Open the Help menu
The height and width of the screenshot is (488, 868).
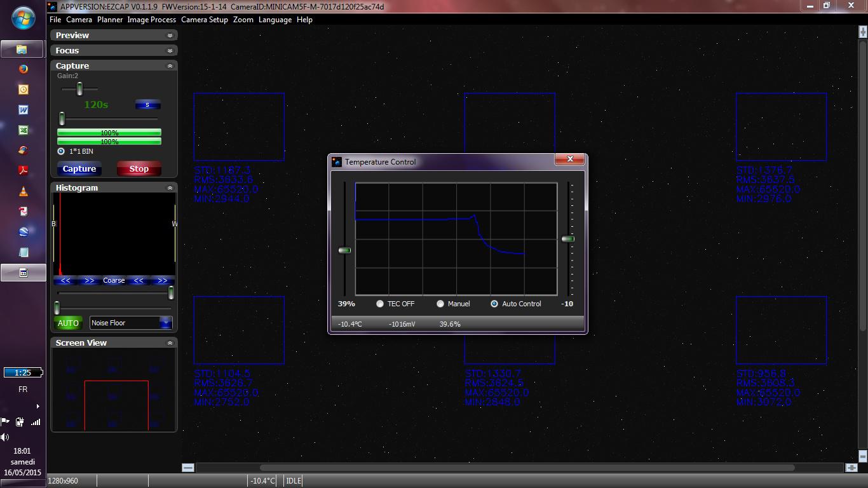304,20
